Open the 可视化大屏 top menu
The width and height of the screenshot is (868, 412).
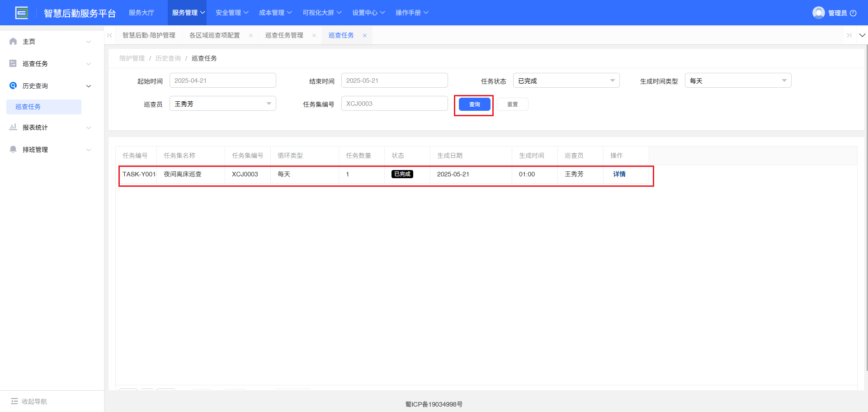tap(322, 13)
